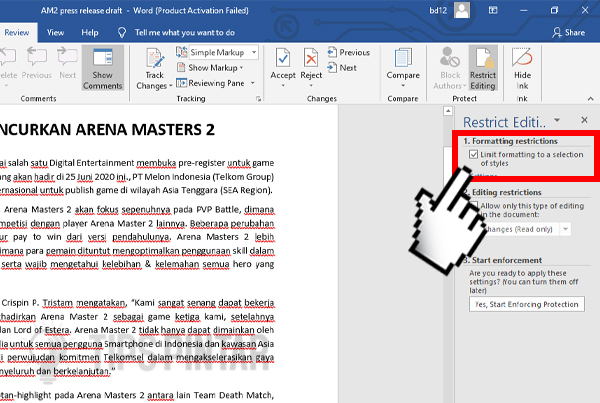Toggle Restrict Editing pane button
The height and width of the screenshot is (403, 600).
483,68
